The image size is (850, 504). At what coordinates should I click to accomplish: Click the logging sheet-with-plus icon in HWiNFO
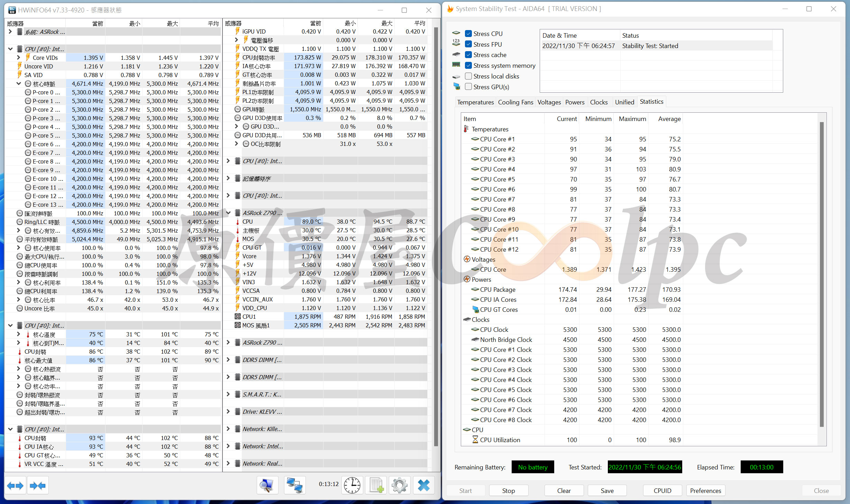point(376,485)
